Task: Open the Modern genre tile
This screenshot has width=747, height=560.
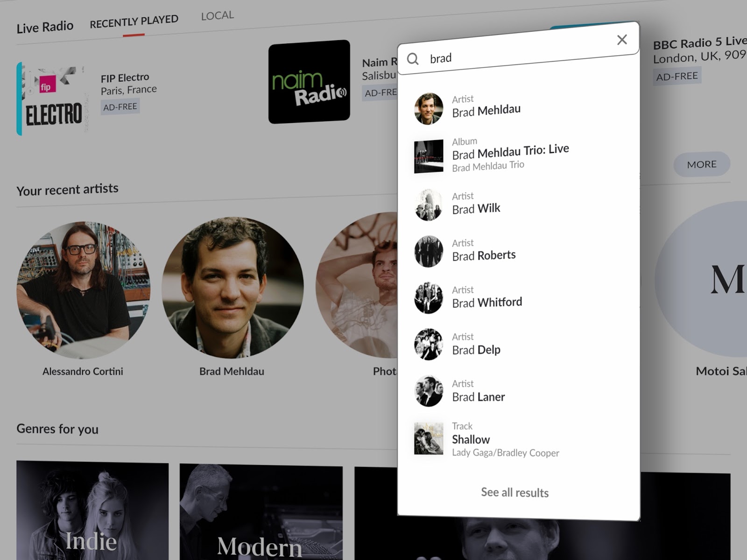Action: [261, 512]
